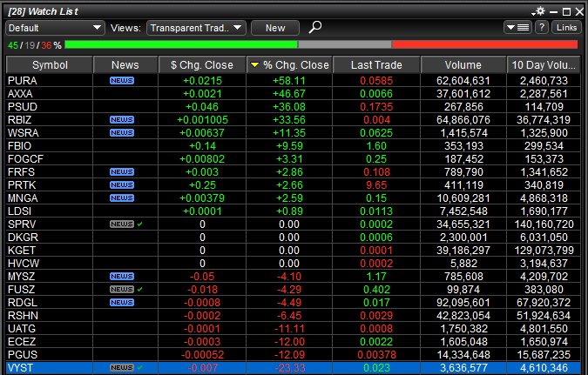The image size is (588, 375).
Task: Select the ECEZ symbol
Action: (x=22, y=342)
